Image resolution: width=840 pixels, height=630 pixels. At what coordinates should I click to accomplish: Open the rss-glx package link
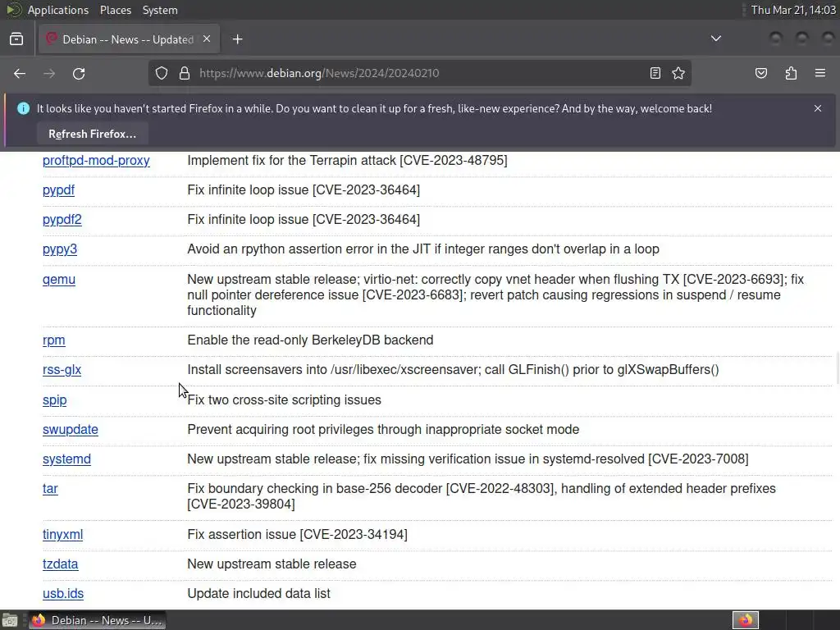[x=62, y=370]
